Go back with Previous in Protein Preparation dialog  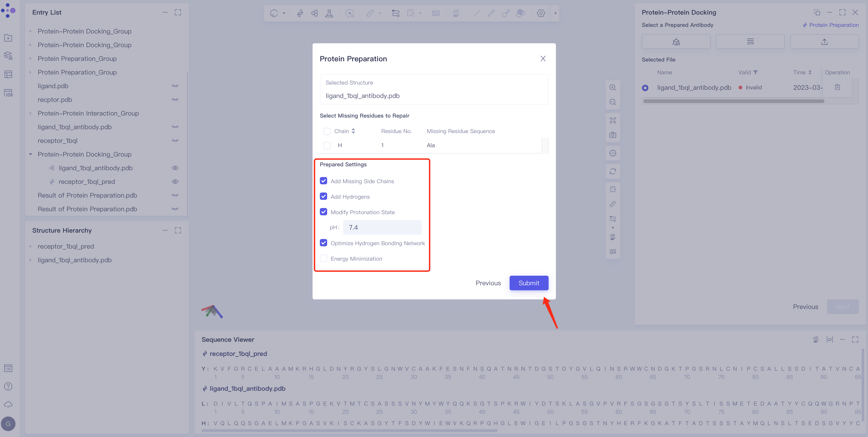click(488, 283)
